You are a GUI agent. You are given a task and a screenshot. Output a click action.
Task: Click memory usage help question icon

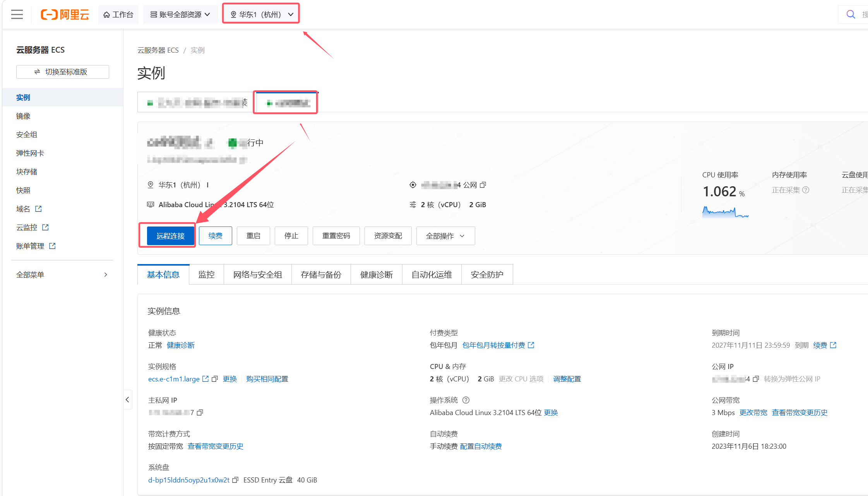(806, 190)
